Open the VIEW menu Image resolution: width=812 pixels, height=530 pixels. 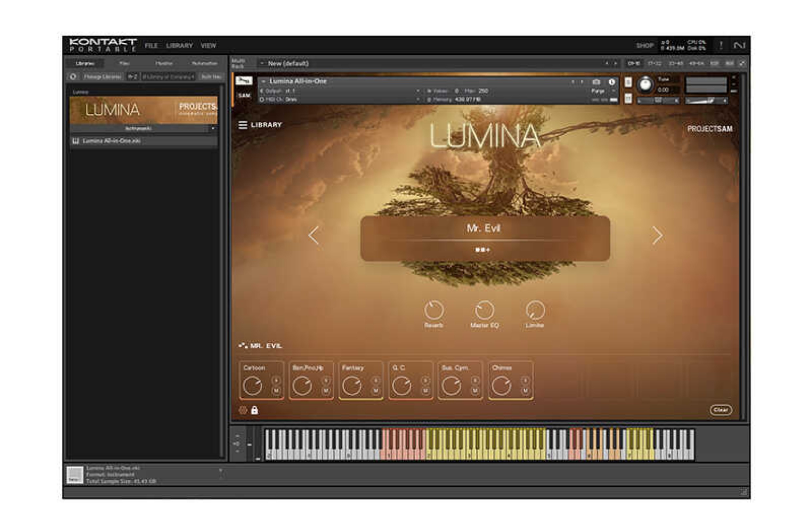(208, 46)
